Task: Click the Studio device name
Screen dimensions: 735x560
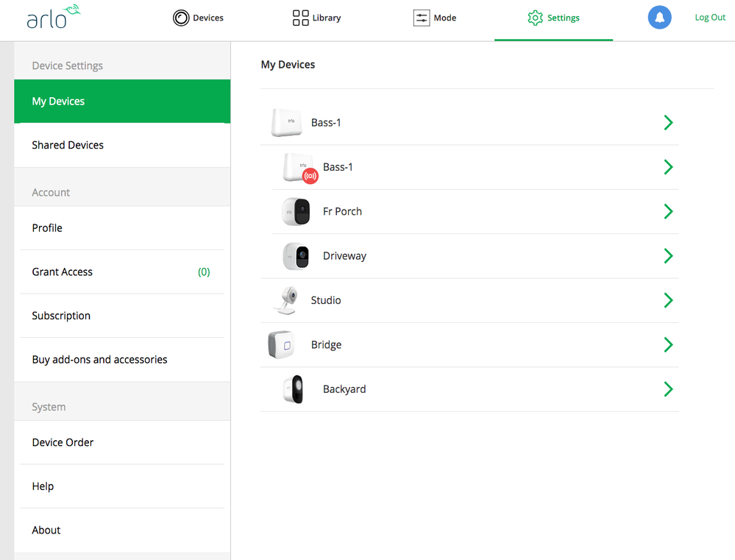Action: tap(326, 301)
